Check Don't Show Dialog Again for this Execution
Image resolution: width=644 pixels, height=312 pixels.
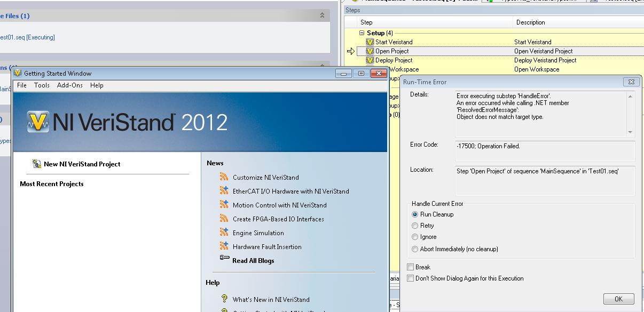410,278
